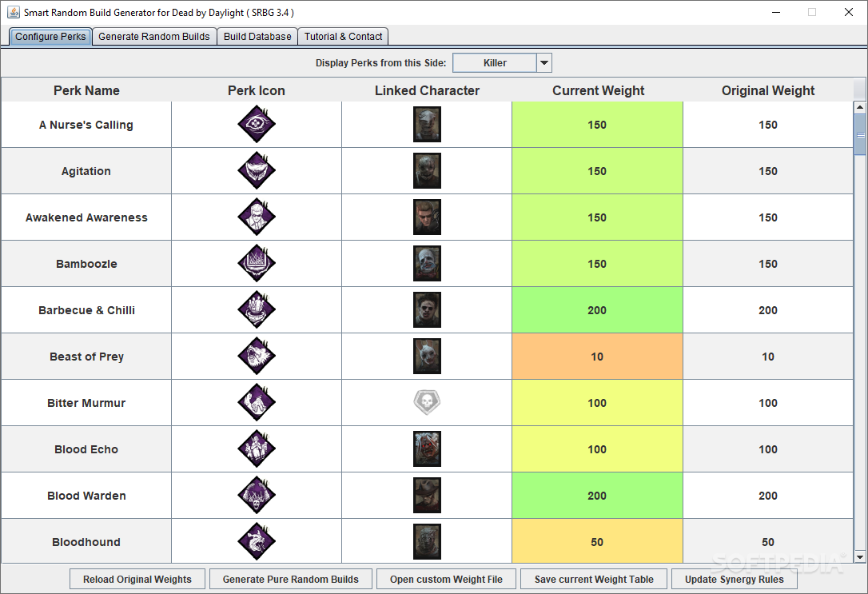Click original weight 100 for Blood Echo

pos(768,449)
